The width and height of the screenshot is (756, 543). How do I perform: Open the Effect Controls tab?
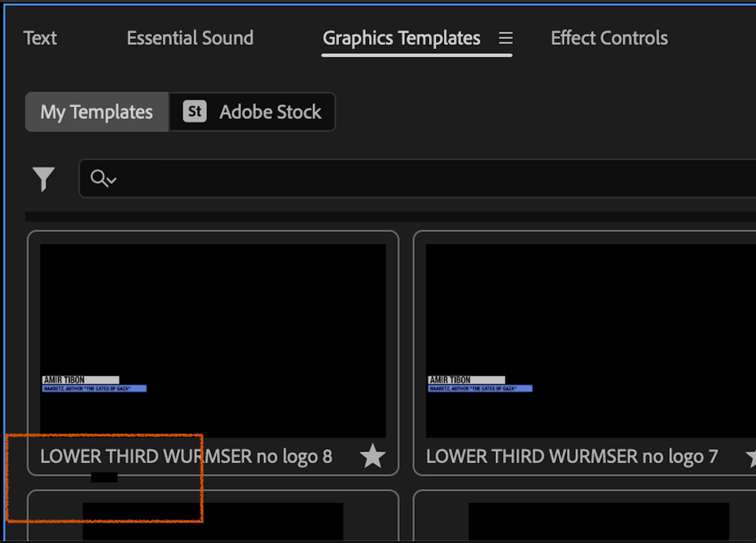(609, 38)
